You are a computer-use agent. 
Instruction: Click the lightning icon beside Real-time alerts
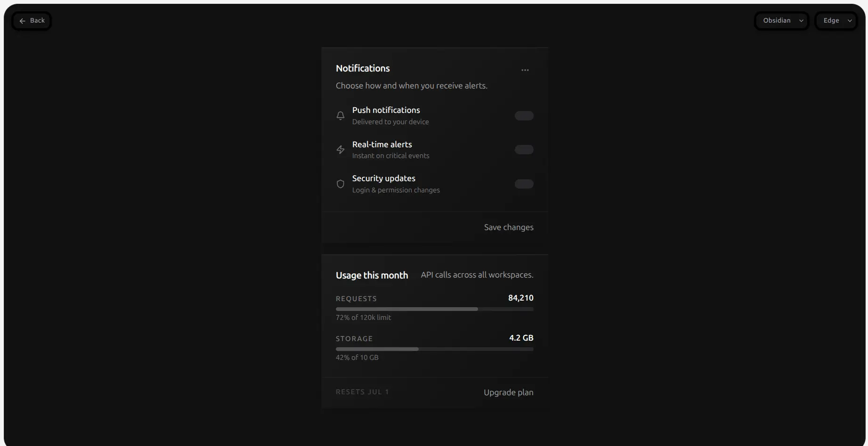coord(341,150)
